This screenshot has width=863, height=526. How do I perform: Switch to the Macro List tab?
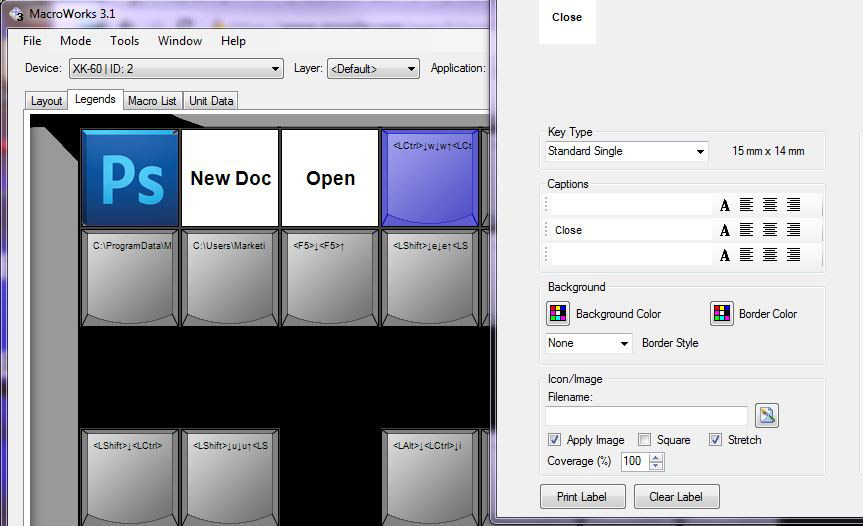click(152, 101)
